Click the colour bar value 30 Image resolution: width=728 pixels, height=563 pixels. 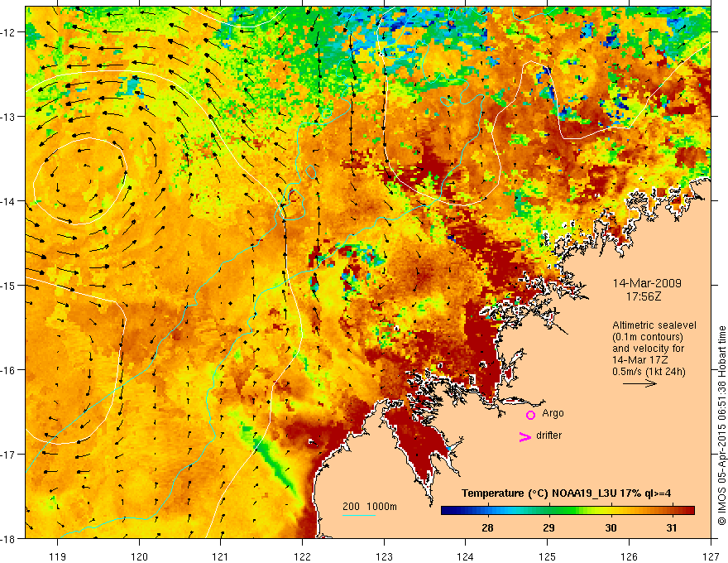click(611, 528)
